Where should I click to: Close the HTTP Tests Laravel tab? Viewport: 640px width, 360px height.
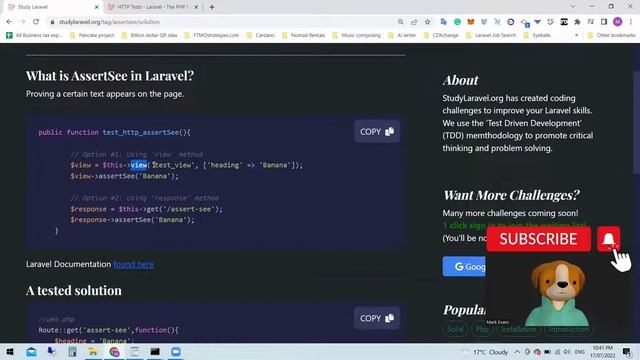coord(196,7)
